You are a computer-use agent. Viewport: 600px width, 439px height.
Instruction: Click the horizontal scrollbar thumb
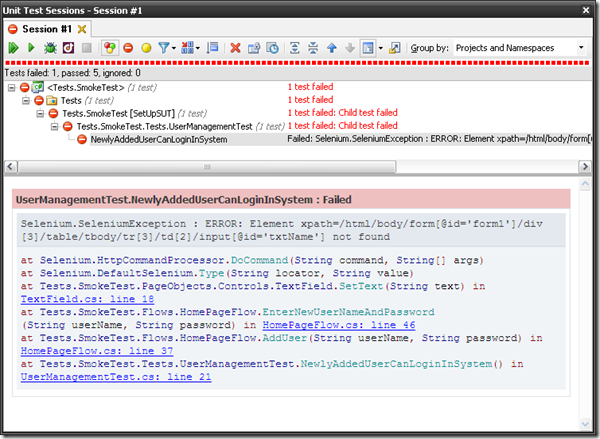coord(207,167)
